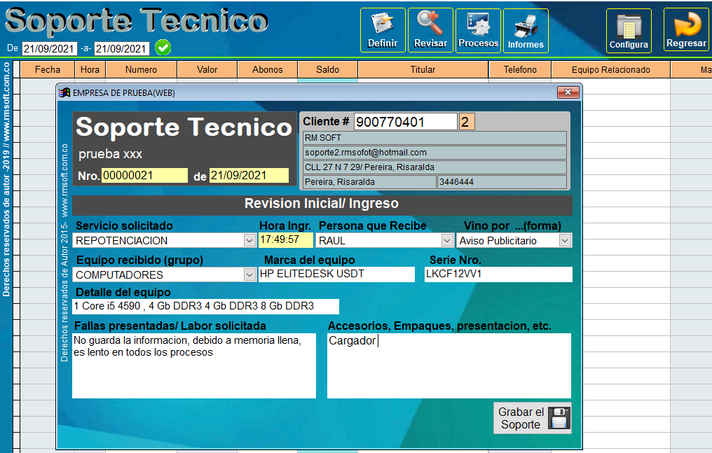Open the Definir tool
Image resolution: width=712 pixels, height=453 pixels.
(x=382, y=30)
